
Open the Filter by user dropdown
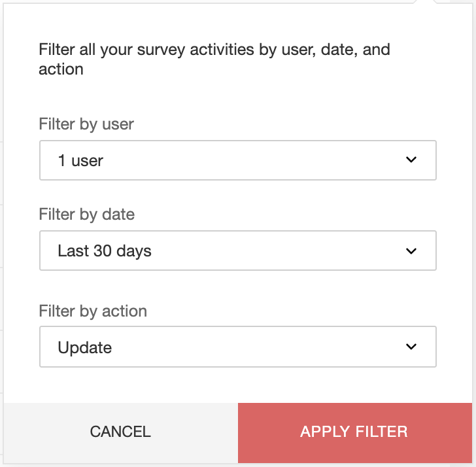tap(237, 160)
